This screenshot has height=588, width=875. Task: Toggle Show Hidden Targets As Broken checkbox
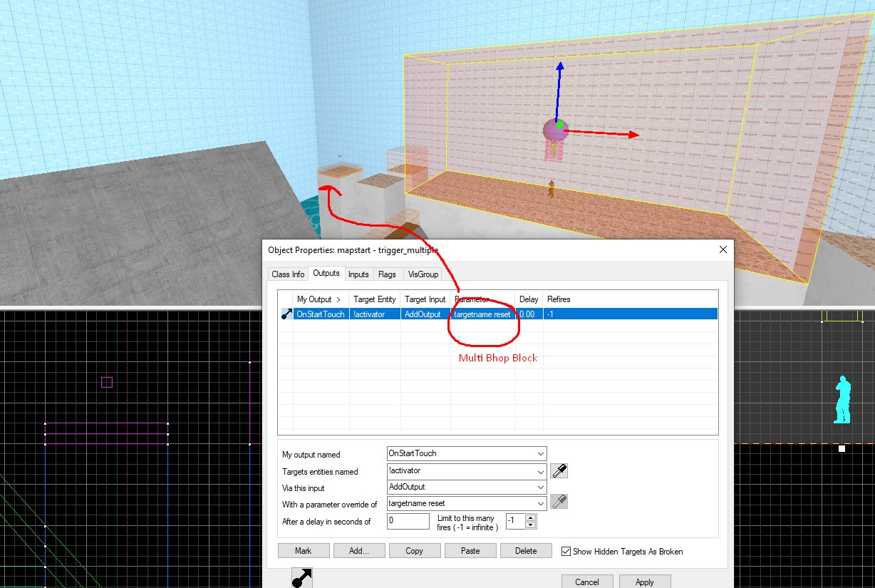pyautogui.click(x=566, y=551)
